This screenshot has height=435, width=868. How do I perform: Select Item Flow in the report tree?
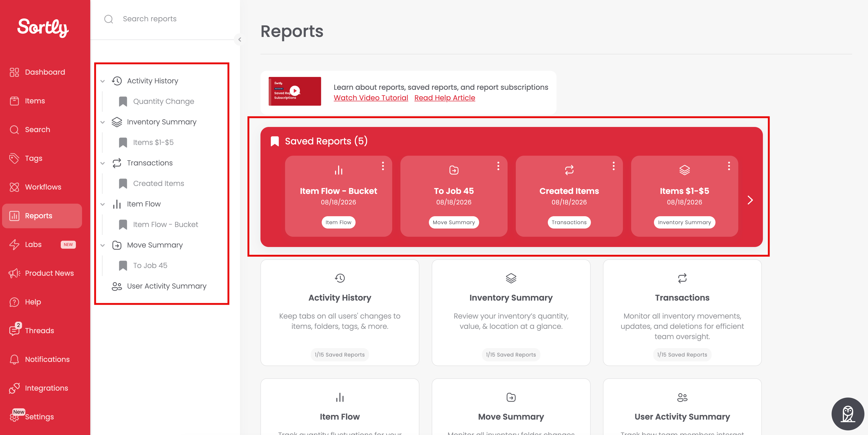[x=144, y=204]
